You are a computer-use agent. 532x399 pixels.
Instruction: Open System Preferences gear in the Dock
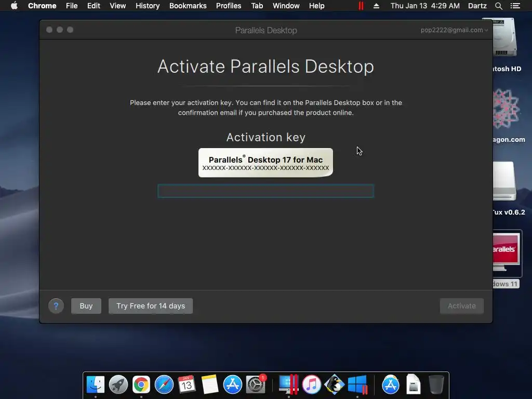pos(256,384)
